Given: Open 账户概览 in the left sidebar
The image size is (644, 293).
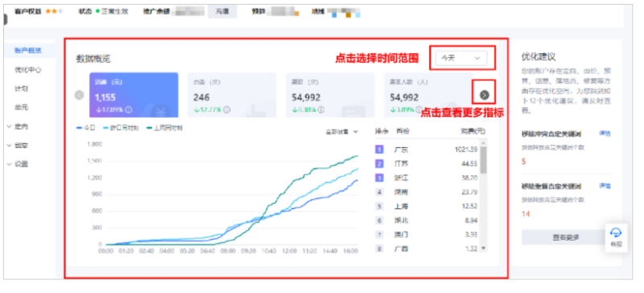Looking at the screenshot, I should pos(28,51).
